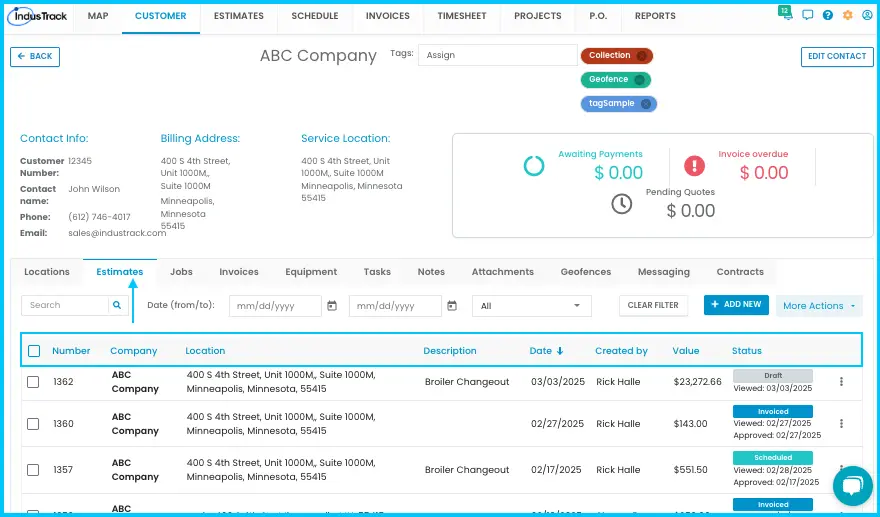Viewport: 880px width, 517px height.
Task: Select CUSTOMER in top navigation
Action: [x=161, y=16]
